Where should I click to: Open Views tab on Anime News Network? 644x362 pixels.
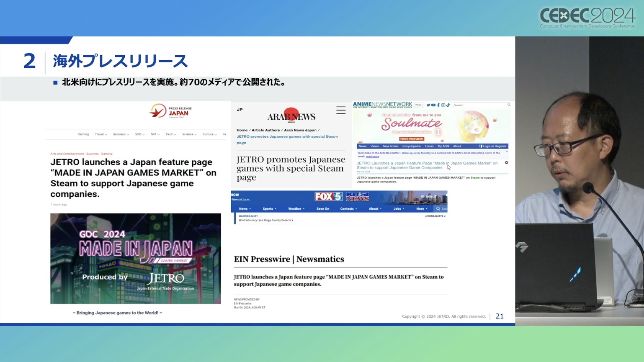(375, 146)
